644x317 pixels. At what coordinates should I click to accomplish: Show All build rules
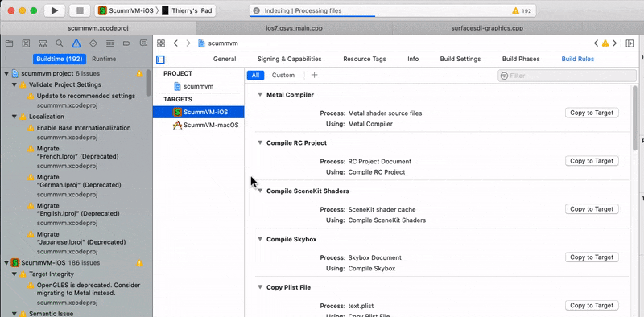tap(255, 75)
